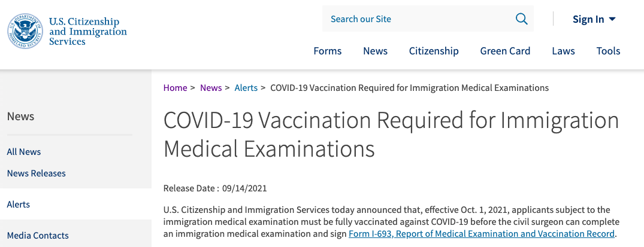
Task: Open the Form I-693 report link
Action: (x=482, y=234)
